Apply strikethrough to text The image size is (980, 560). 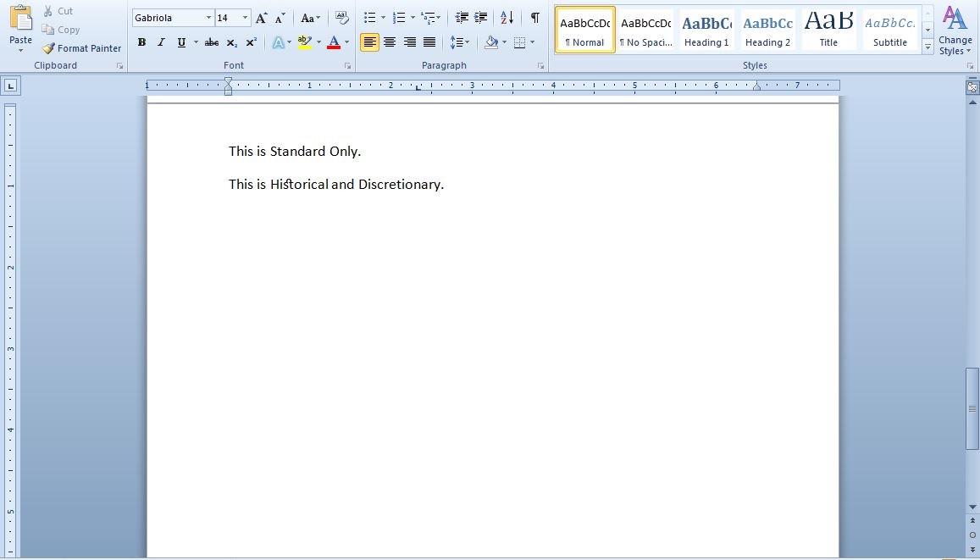pos(210,42)
